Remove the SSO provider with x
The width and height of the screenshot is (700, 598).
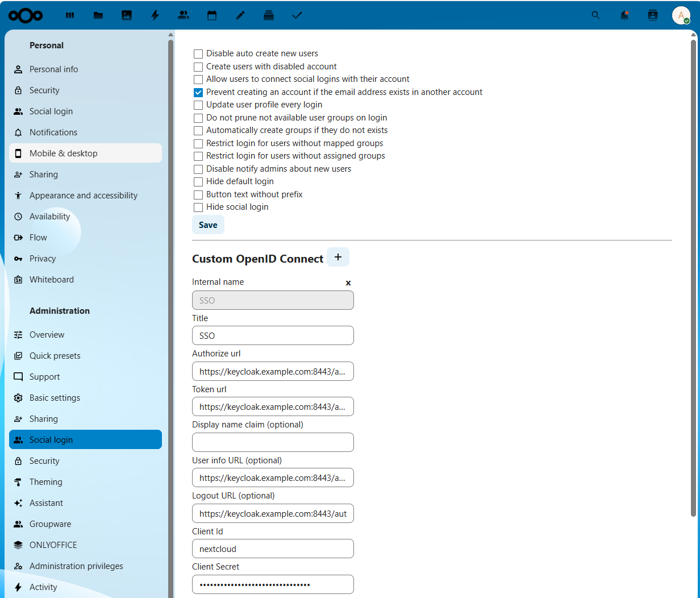click(348, 283)
